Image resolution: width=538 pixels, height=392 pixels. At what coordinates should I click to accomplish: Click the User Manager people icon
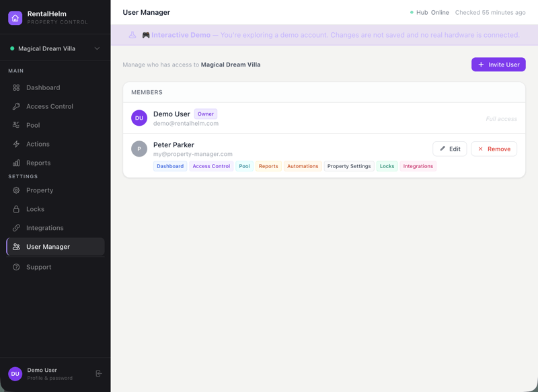tap(15, 247)
